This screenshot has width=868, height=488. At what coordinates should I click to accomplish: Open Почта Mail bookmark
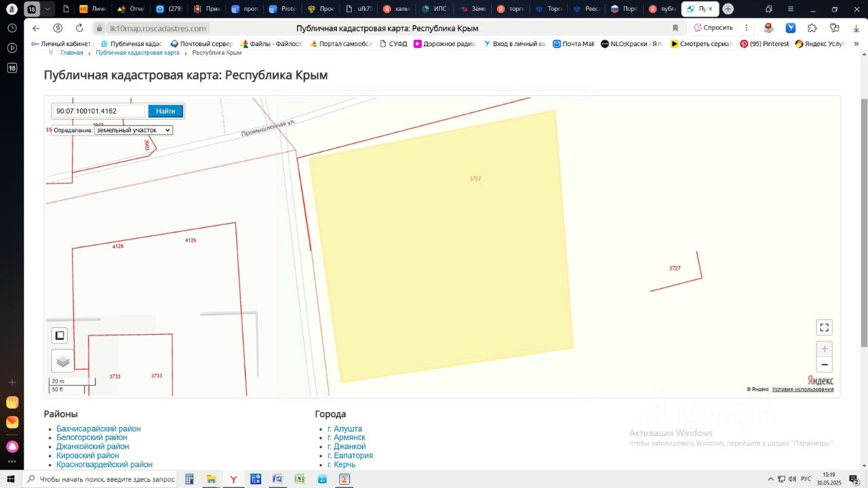point(574,43)
